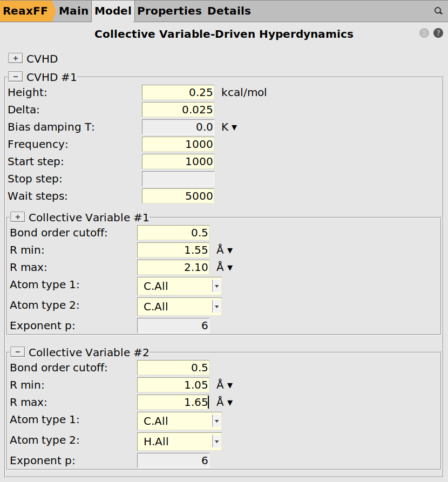The height and width of the screenshot is (482, 448).
Task: Open the Properties tab
Action: [x=169, y=11]
